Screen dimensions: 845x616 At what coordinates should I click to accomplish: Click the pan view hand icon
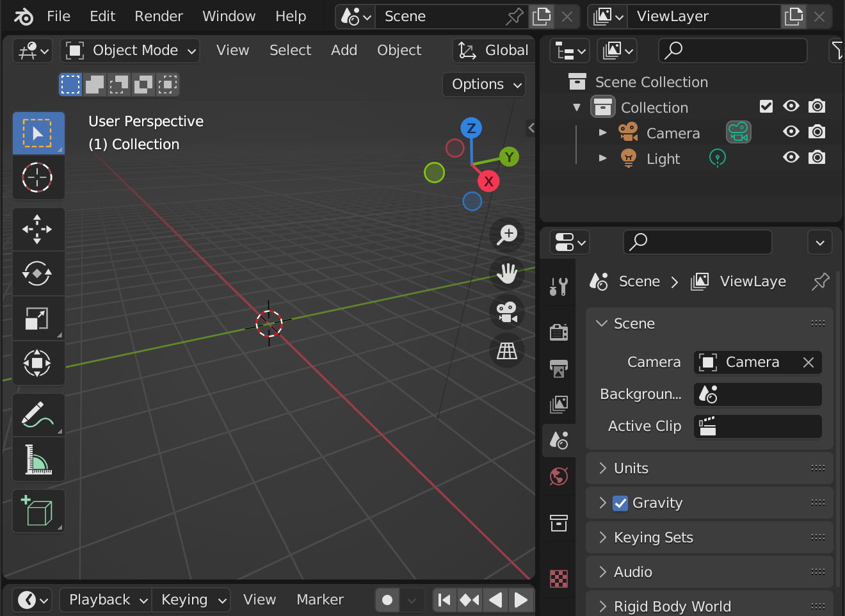tap(507, 273)
